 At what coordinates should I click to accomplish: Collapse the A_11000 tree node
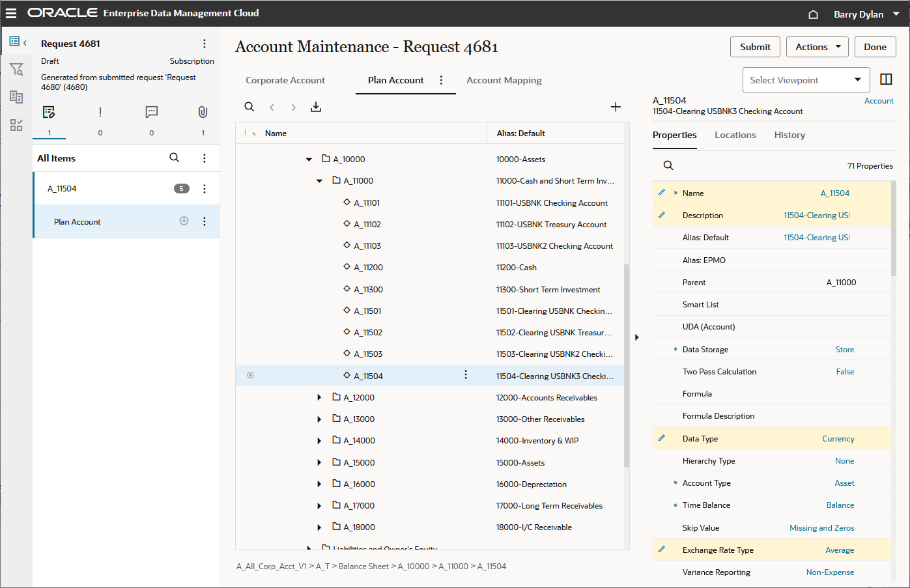click(x=319, y=181)
